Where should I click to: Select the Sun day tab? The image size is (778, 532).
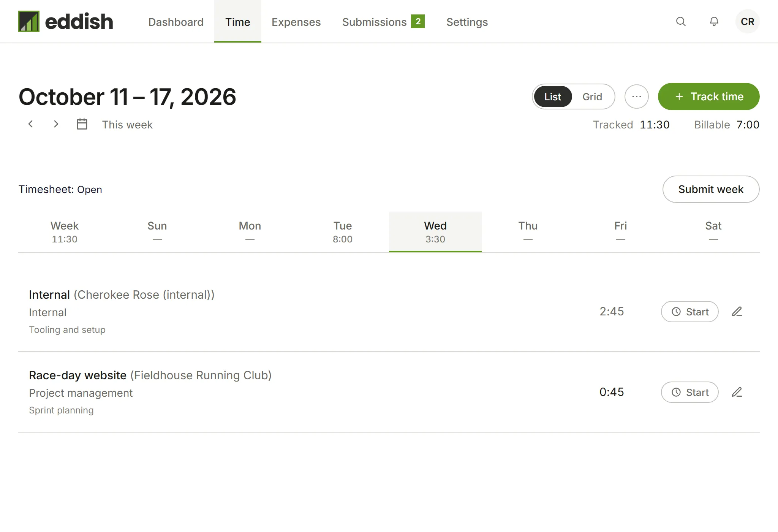tap(157, 232)
